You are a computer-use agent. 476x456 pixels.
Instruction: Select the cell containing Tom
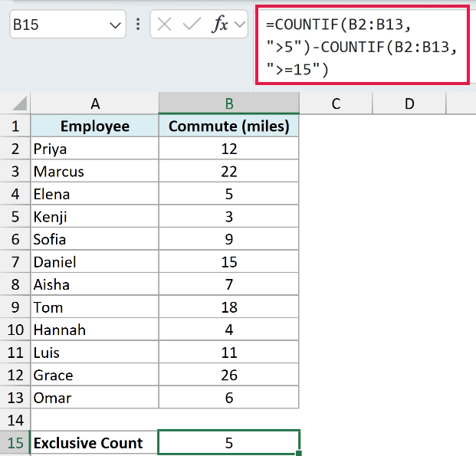95,307
